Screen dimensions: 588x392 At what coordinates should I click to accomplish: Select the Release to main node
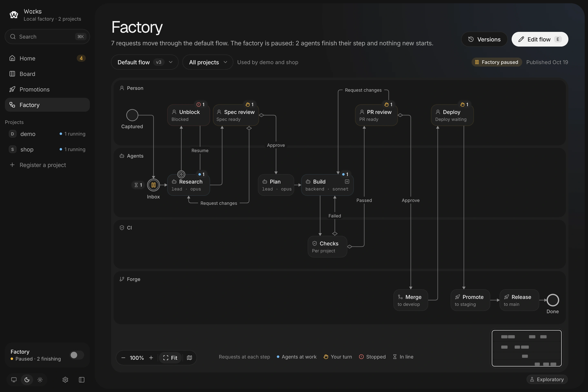[519, 300]
